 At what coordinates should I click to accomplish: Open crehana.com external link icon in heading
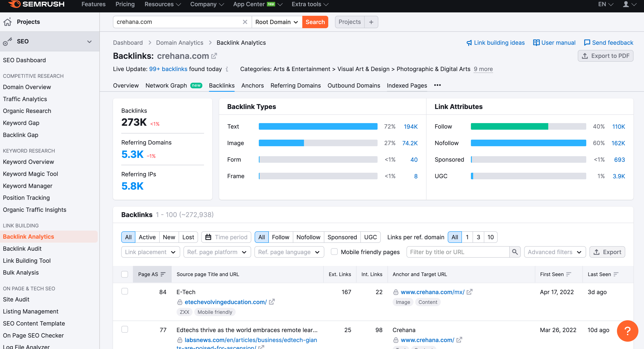[214, 56]
